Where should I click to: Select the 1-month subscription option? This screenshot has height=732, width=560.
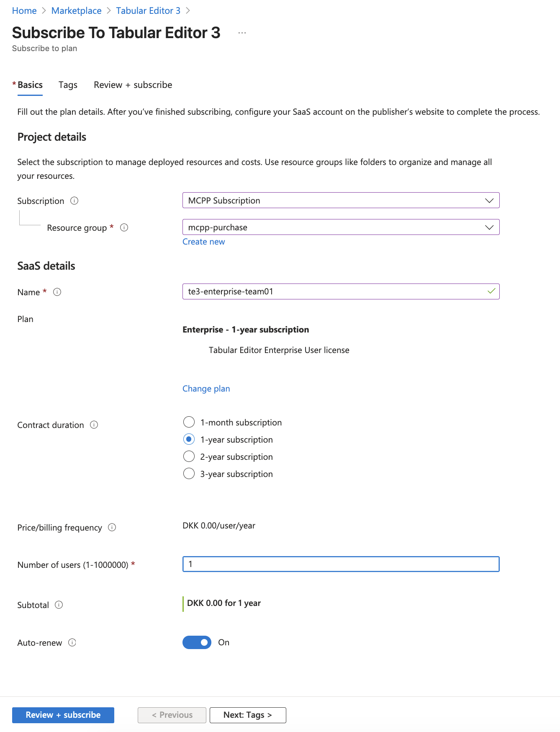[x=189, y=422]
